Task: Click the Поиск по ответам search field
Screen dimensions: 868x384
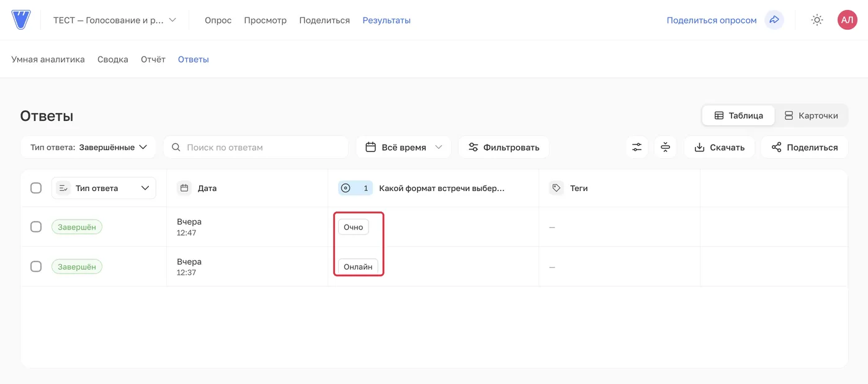Action: [256, 147]
